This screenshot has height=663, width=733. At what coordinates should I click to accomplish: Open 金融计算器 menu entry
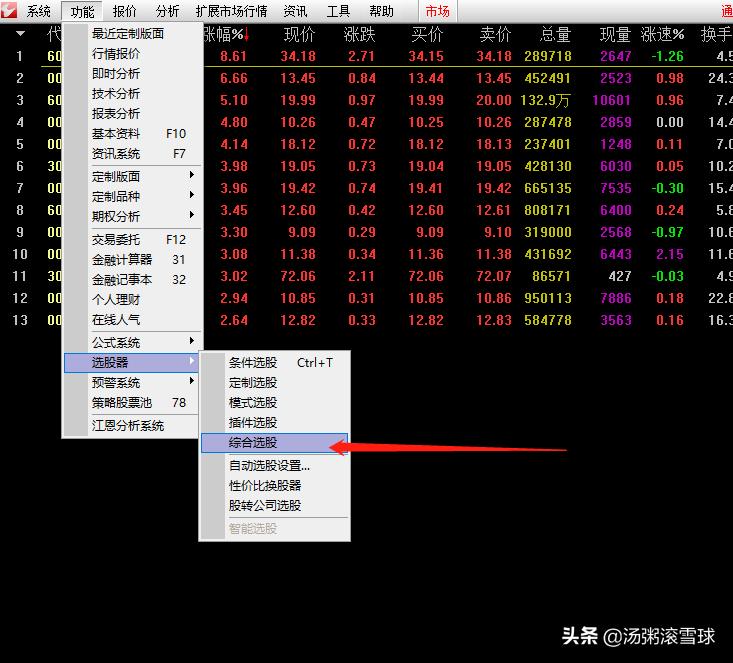coord(131,259)
